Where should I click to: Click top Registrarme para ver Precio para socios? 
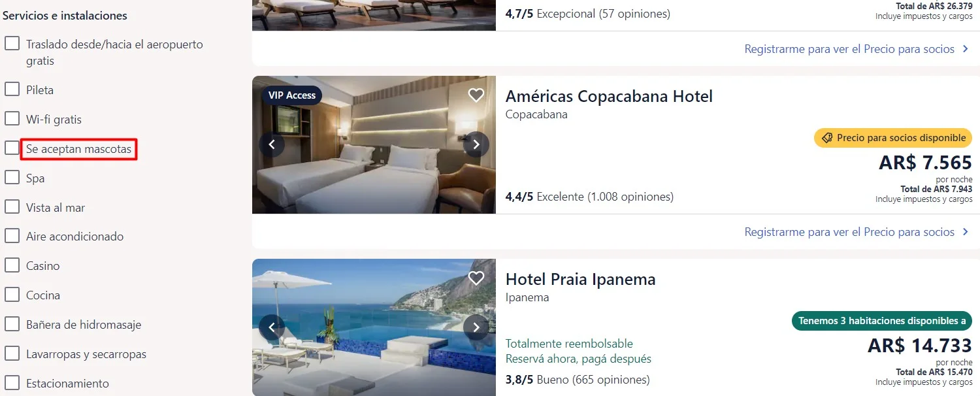coord(849,49)
